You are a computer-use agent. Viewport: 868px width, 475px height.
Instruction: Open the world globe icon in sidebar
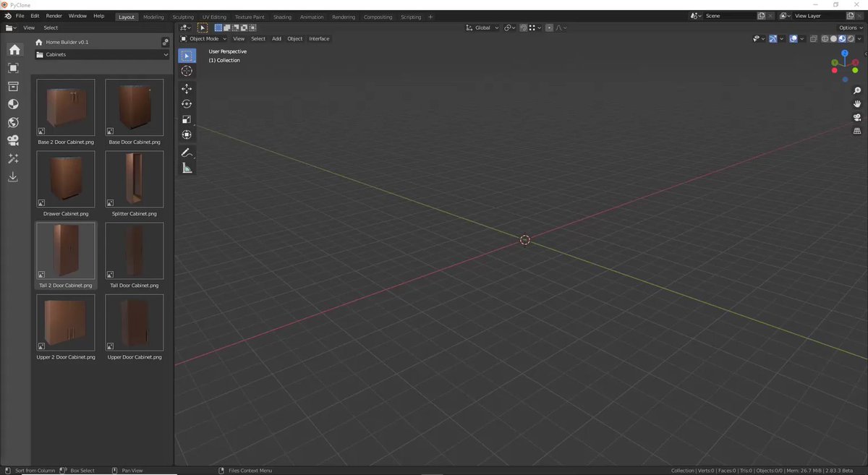coord(13,122)
